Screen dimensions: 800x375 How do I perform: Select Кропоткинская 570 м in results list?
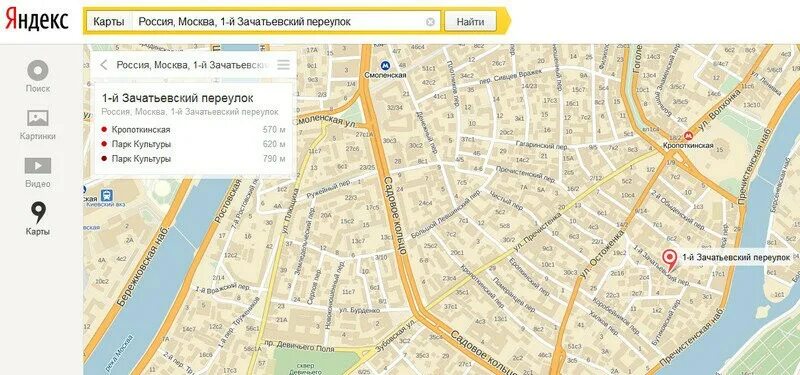point(193,130)
